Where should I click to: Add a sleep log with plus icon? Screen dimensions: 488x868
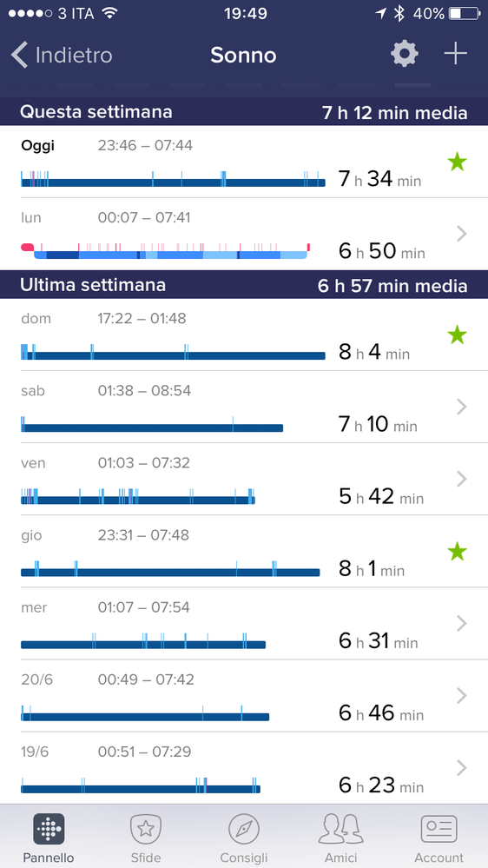455,54
